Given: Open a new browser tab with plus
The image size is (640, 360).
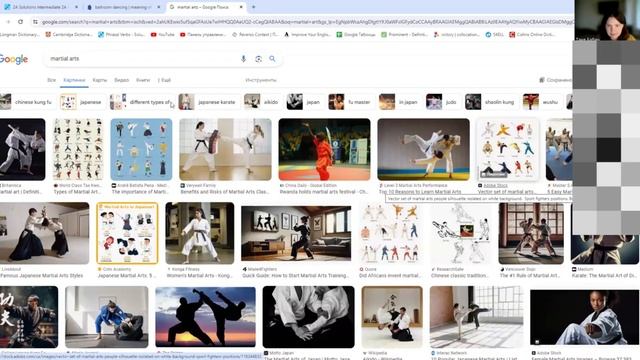Looking at the screenshot, I should point(253,7).
